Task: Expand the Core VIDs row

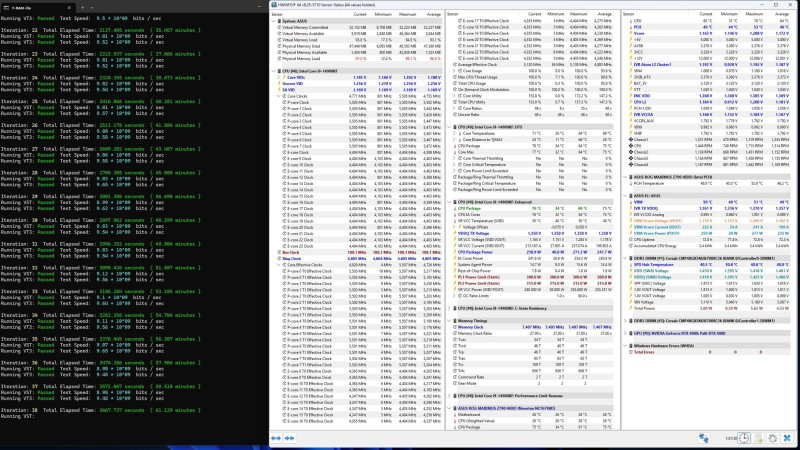Action: 279,78
